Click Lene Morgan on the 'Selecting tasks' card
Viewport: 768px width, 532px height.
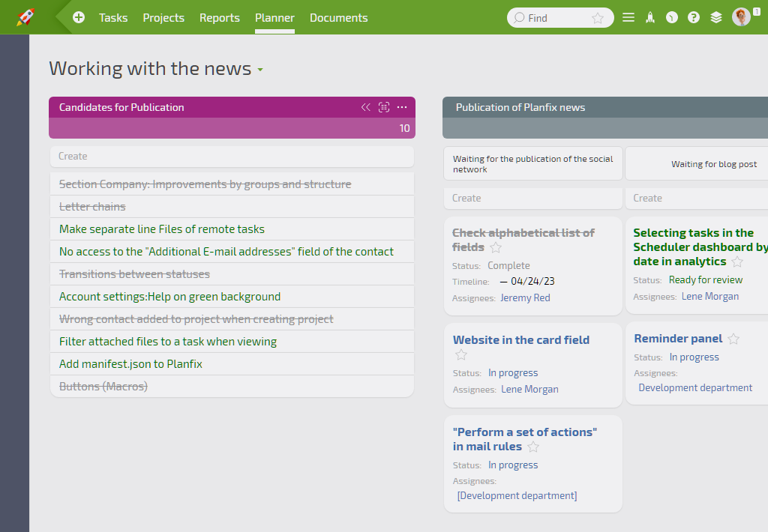click(x=710, y=297)
